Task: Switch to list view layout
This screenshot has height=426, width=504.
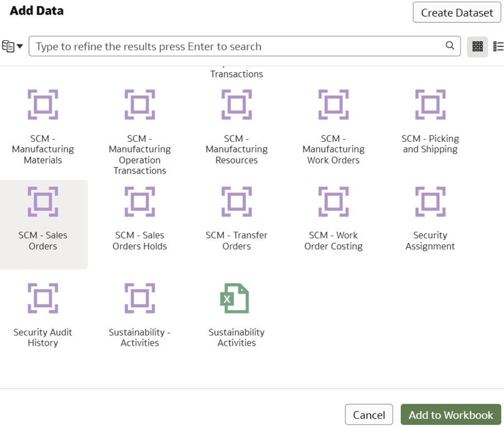Action: (x=498, y=46)
